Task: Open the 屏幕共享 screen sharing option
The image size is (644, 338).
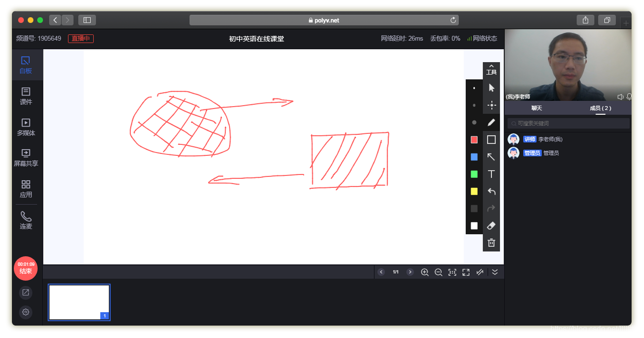Action: tap(26, 158)
